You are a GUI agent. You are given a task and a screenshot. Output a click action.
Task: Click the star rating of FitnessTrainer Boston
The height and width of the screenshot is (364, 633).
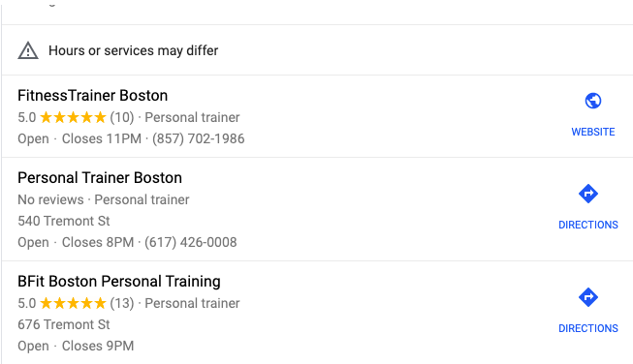coord(73,117)
